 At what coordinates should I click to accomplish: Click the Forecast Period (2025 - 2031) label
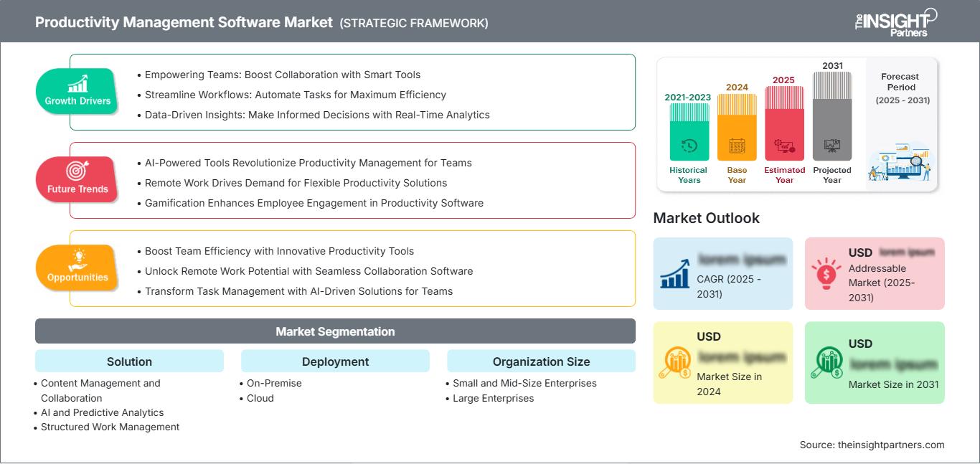coord(901,88)
